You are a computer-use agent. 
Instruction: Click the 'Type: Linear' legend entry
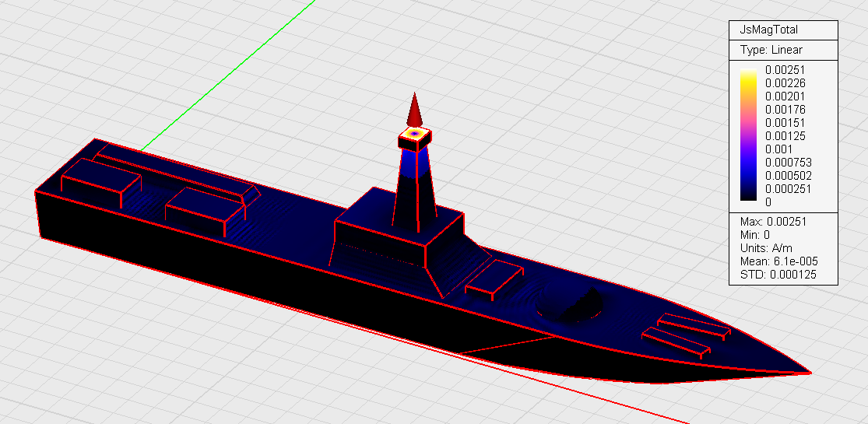coord(771,50)
